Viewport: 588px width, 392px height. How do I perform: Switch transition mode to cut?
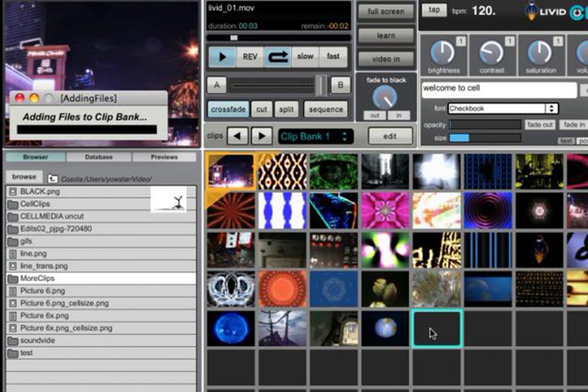click(x=261, y=109)
